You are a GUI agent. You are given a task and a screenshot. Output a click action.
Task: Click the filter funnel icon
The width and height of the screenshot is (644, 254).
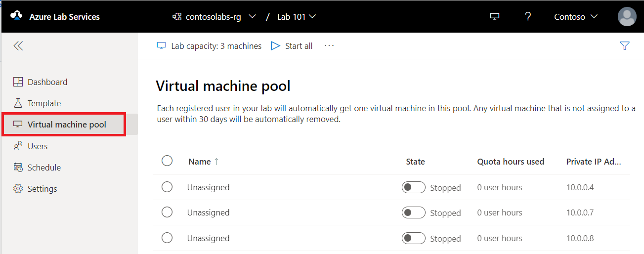tap(625, 46)
